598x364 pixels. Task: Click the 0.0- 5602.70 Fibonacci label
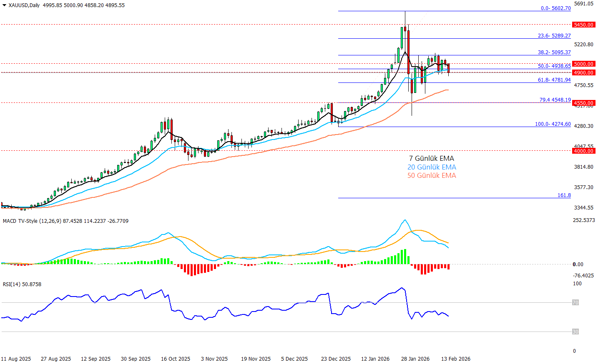coord(555,8)
